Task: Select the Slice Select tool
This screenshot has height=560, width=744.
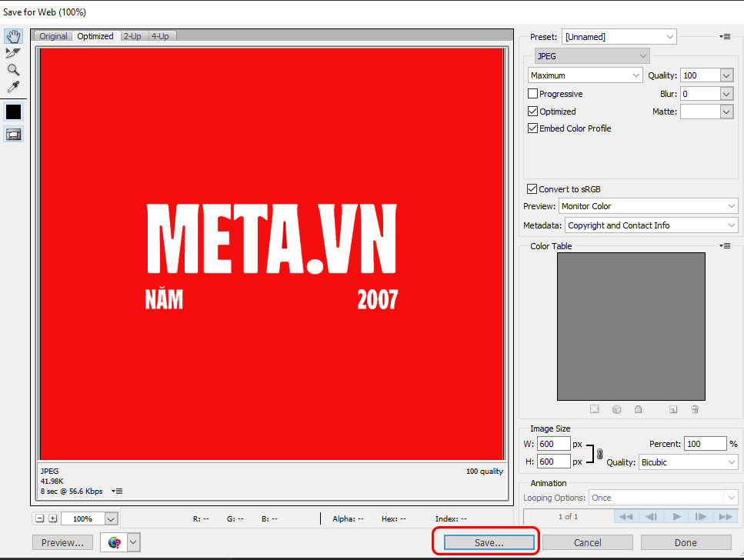Action: 13,52
